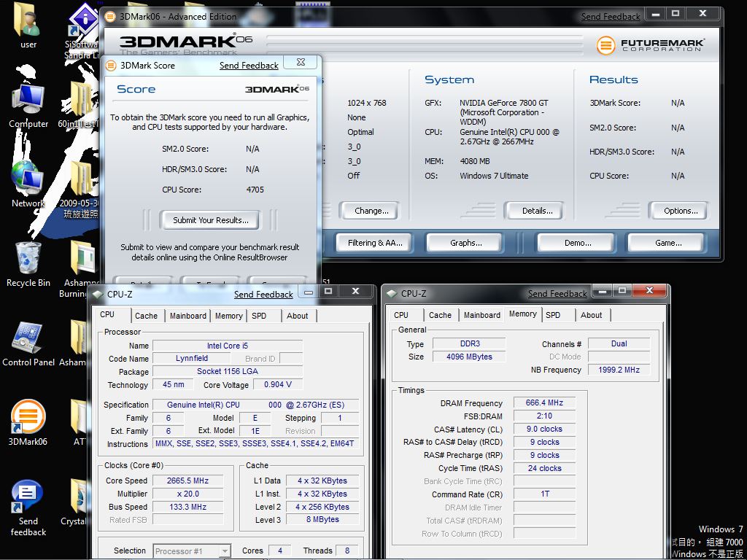The height and width of the screenshot is (560, 747).
Task: Switch to Mainboard tab in left CPU-Z
Action: [x=188, y=316]
